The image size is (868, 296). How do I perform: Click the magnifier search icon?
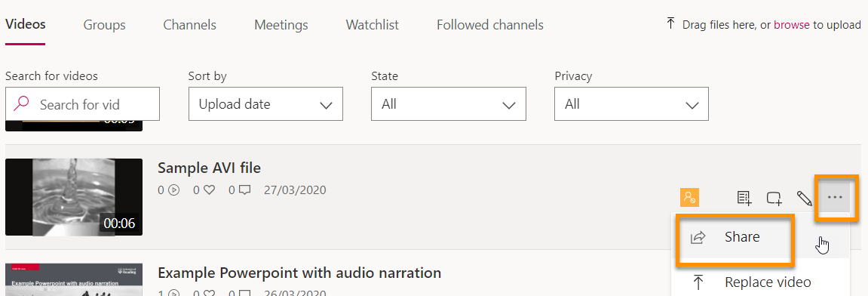pos(21,103)
